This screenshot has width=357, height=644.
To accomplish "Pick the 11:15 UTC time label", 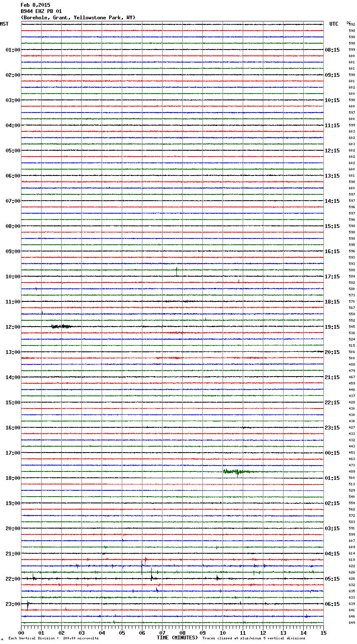I will (x=332, y=126).
